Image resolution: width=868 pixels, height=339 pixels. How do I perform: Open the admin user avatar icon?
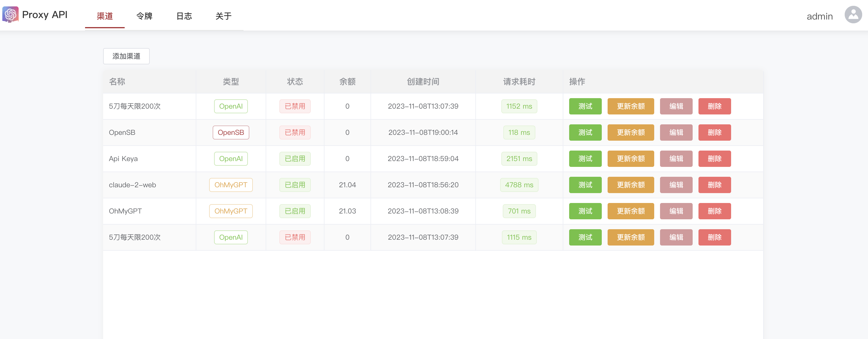(x=853, y=15)
